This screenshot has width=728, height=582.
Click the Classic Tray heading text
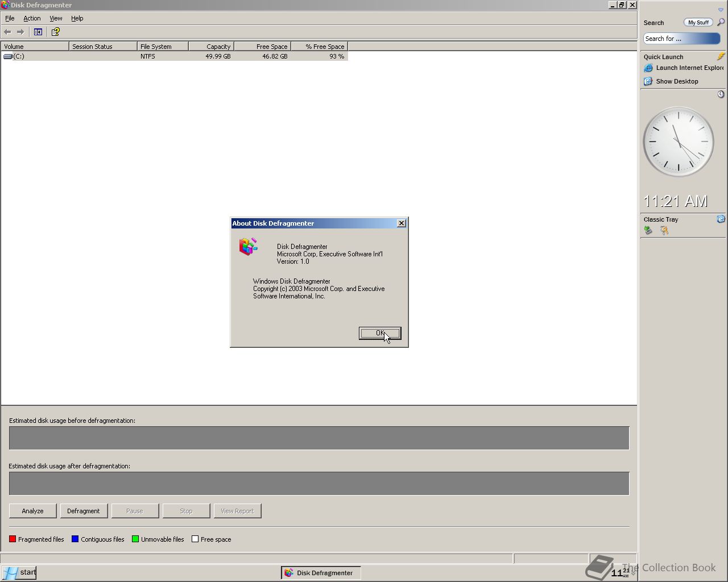661,219
